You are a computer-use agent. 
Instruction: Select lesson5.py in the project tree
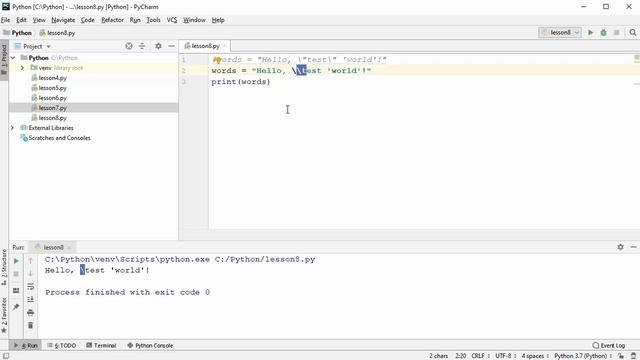52,88
